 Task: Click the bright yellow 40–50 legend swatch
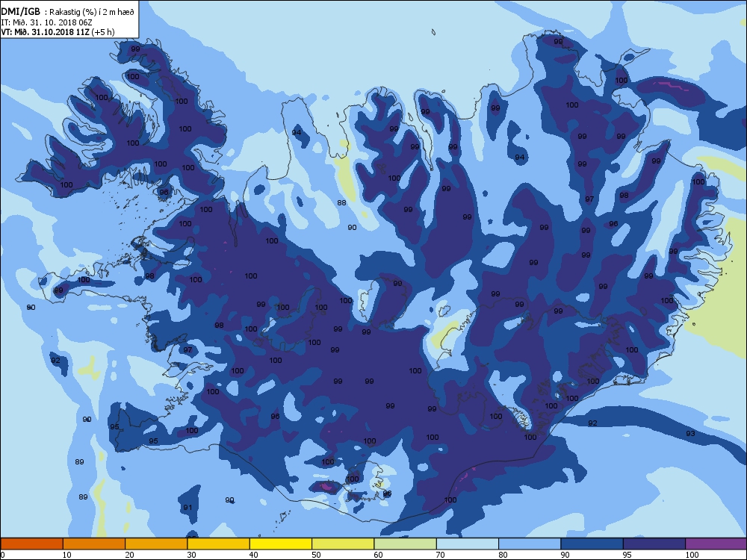[x=281, y=544]
